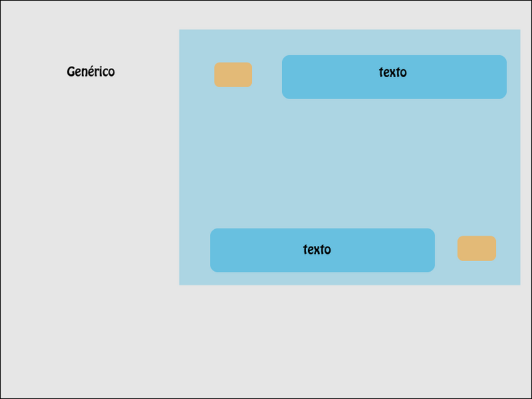Click the word texto in the lower bubble
Viewport: 532px width, 399px height.
[317, 250]
